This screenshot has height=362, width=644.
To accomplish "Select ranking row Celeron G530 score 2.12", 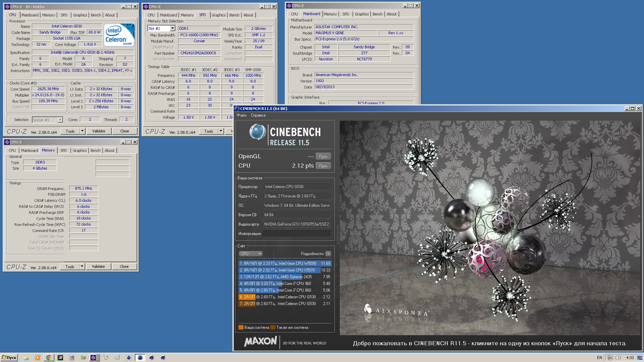I will 285,297.
